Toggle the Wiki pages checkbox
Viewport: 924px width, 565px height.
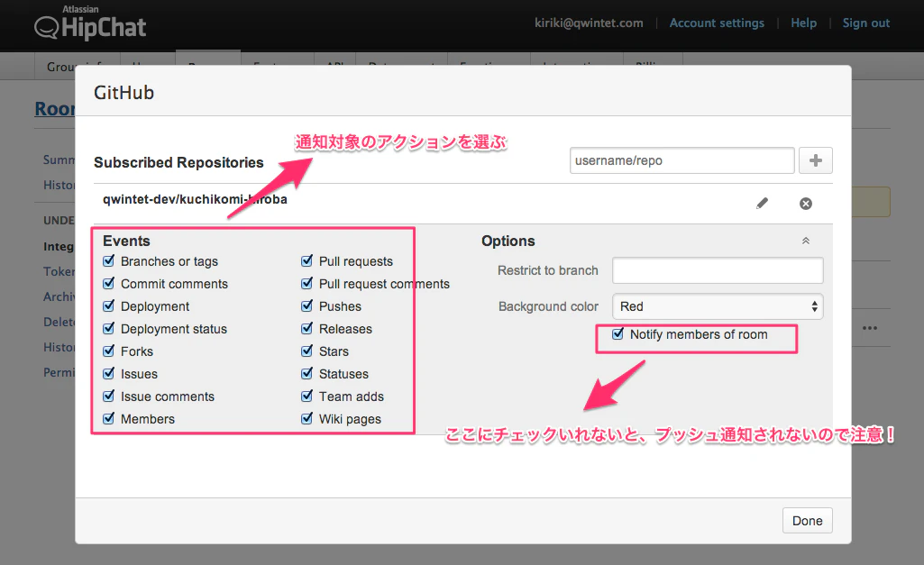point(306,418)
